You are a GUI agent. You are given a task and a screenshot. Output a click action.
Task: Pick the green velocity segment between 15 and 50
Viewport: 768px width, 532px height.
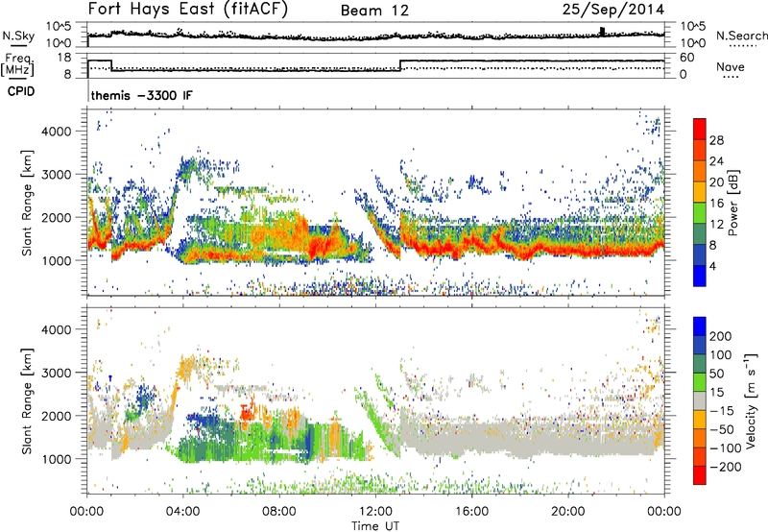700,382
